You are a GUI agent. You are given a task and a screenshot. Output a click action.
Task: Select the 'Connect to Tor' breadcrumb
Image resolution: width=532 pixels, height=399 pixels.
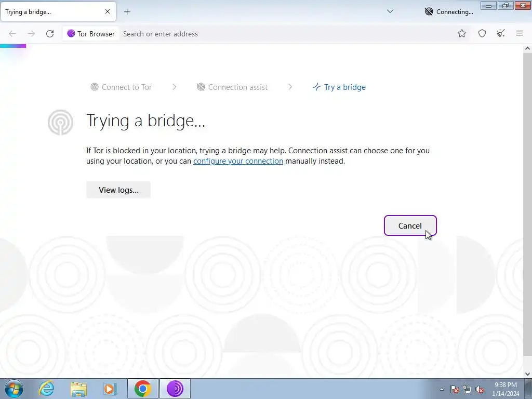point(121,87)
